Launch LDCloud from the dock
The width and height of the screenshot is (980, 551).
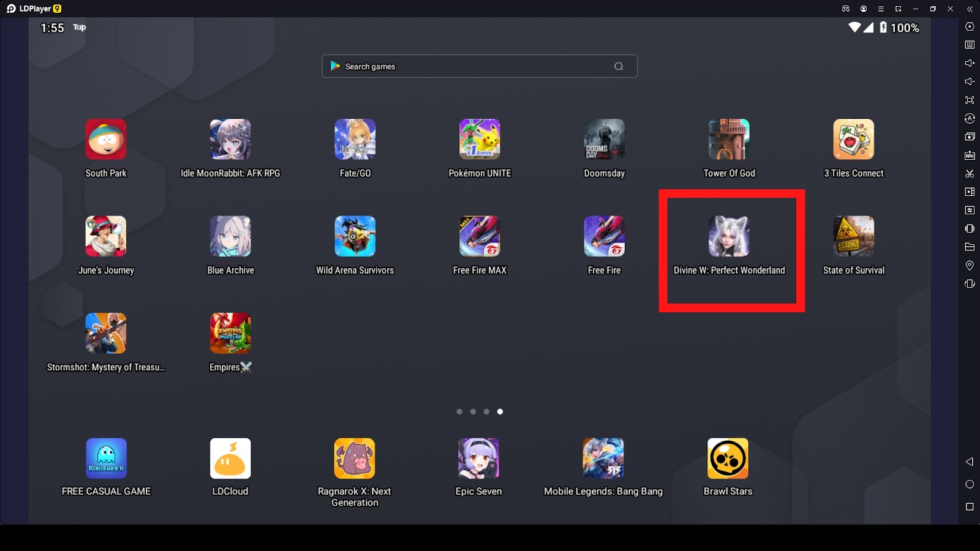pyautogui.click(x=230, y=459)
